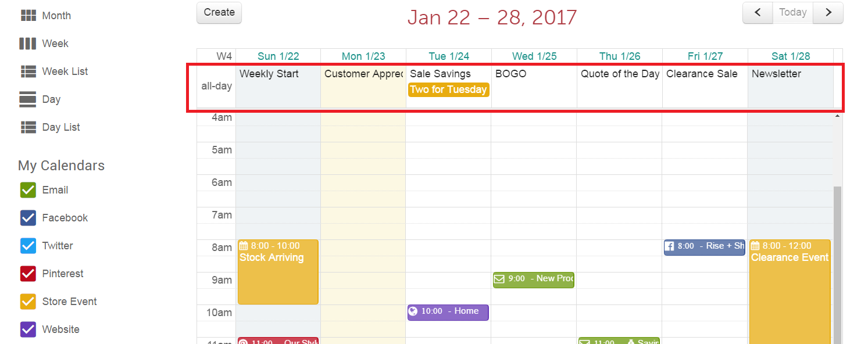Advance to next week arrow
Screen dimensions: 868x344
(828, 13)
